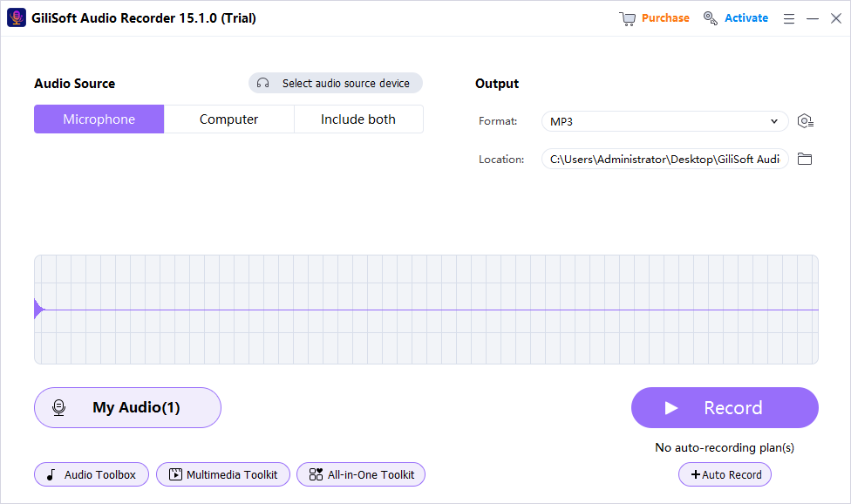Start recording with the Record button
This screenshot has height=504, width=851.
pyautogui.click(x=725, y=407)
